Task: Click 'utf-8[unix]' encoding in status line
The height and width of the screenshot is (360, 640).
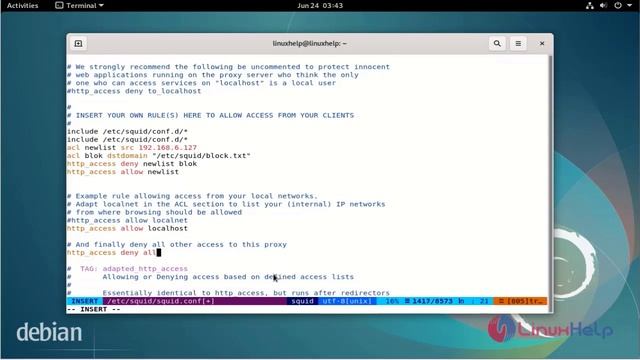Action: tap(347, 301)
